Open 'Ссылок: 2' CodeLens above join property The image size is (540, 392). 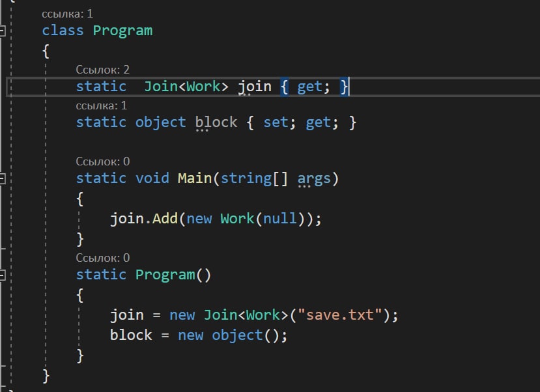103,70
